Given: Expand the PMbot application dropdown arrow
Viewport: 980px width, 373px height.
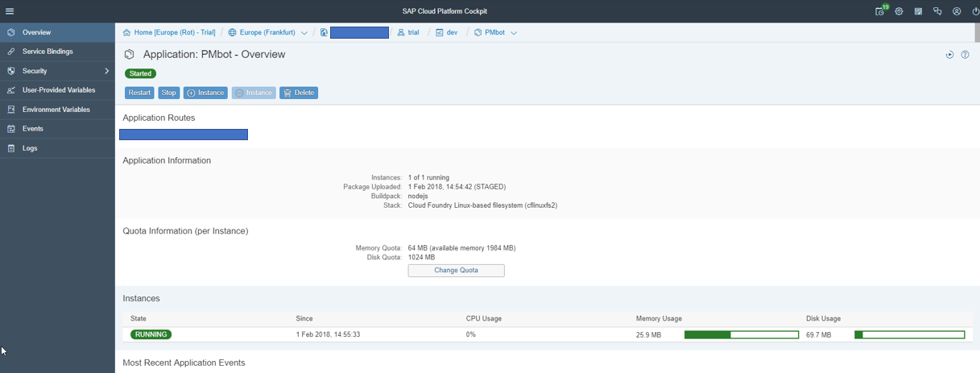Looking at the screenshot, I should [x=514, y=33].
